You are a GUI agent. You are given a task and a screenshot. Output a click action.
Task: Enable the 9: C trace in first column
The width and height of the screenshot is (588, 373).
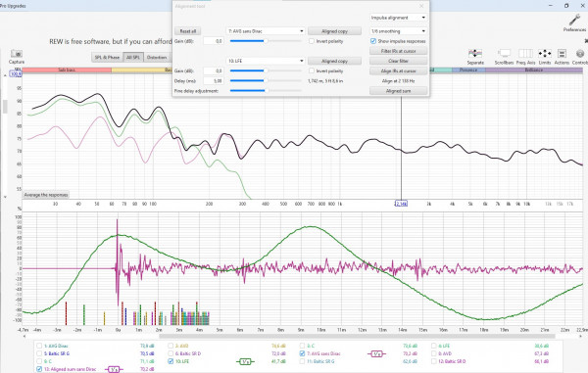pos(39,361)
